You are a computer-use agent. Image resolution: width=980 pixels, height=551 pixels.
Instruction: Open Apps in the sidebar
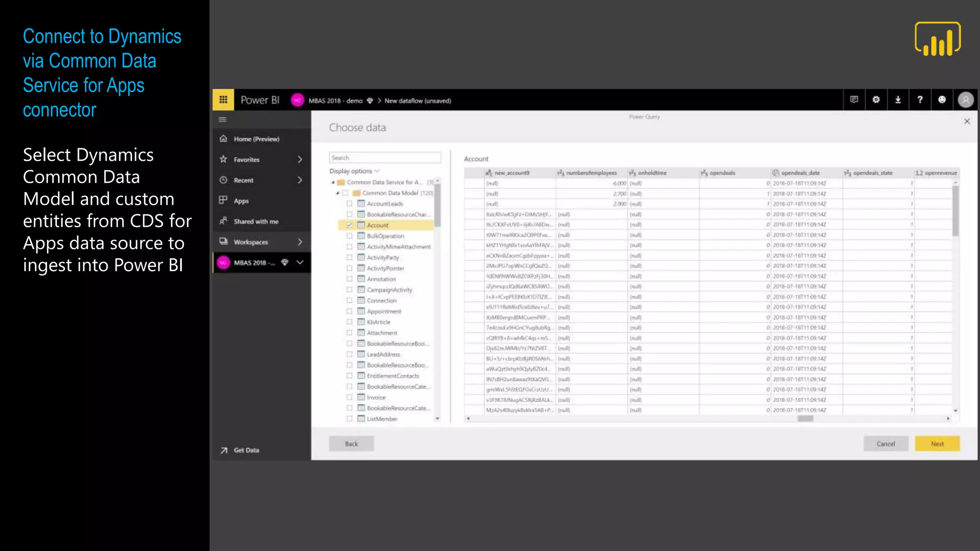pos(262,200)
